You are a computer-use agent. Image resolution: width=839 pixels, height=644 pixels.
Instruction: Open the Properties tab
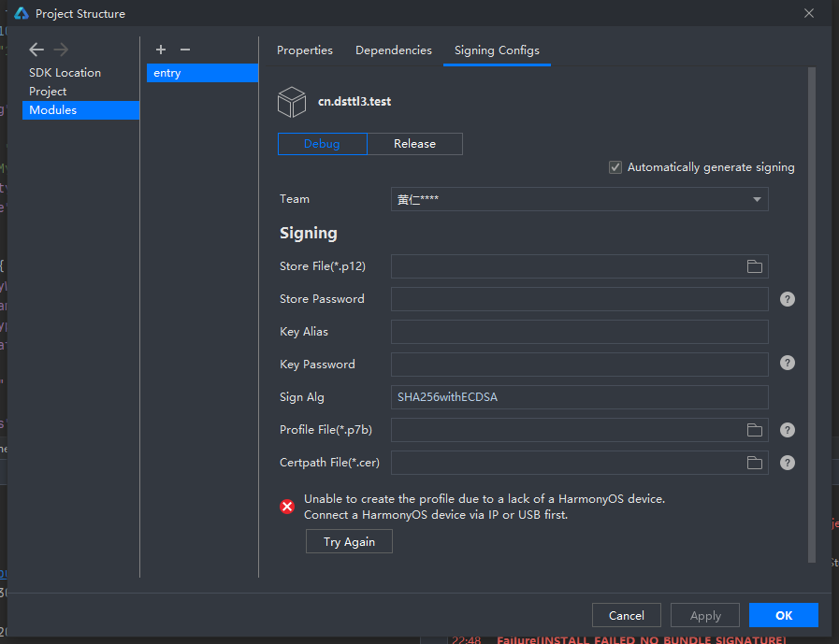pyautogui.click(x=305, y=50)
